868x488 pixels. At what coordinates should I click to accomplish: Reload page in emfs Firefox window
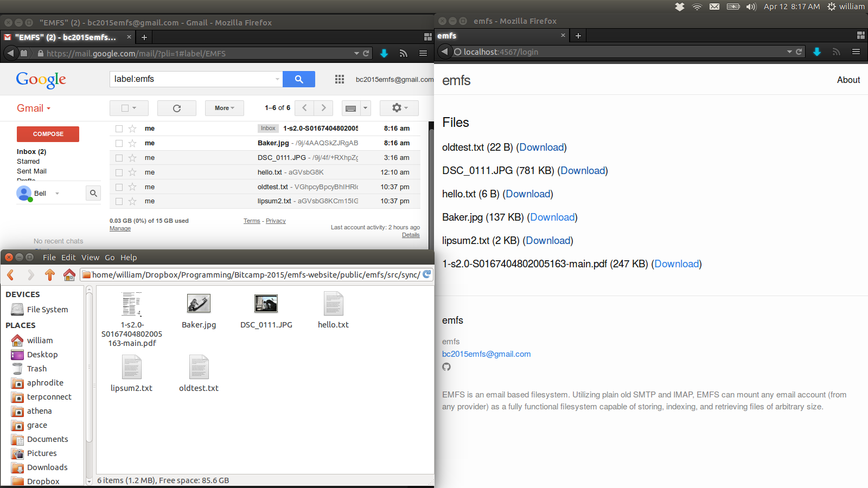[x=799, y=52]
